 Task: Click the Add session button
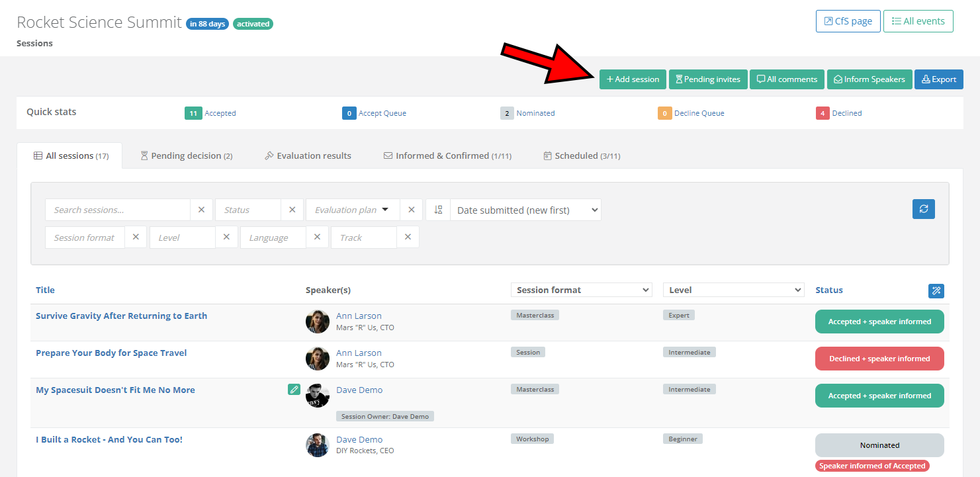click(x=633, y=79)
